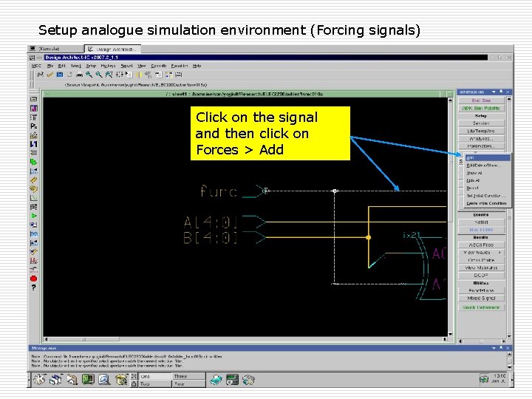The width and height of the screenshot is (532, 399).
Task: Click the DCOP button
Action: pos(481,275)
